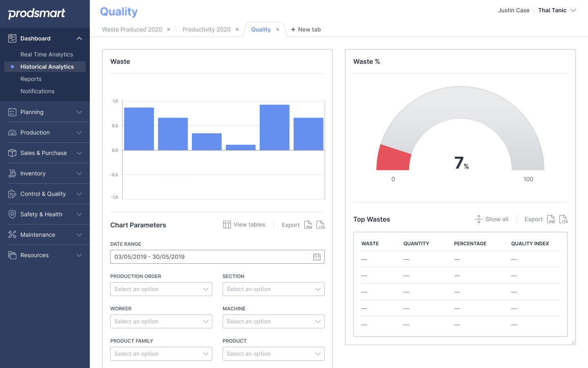The image size is (588, 368).
Task: Click the WASTE column header
Action: [x=370, y=243]
